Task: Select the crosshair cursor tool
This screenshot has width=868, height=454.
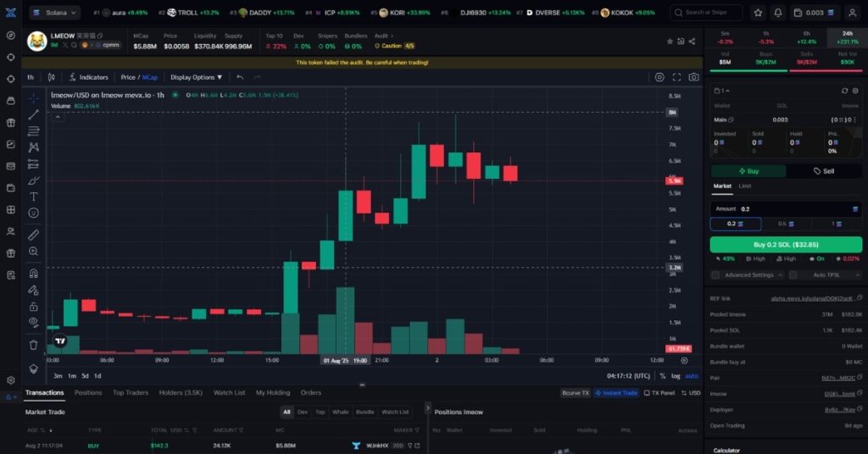Action: click(34, 98)
